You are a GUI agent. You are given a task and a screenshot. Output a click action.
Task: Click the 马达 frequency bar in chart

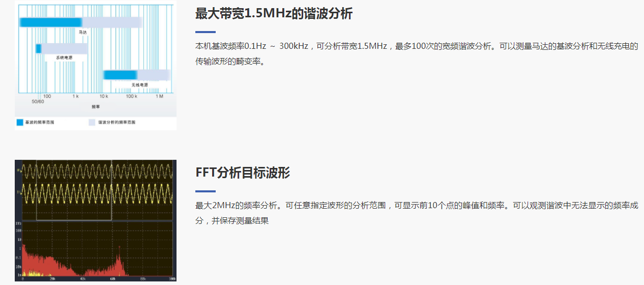click(81, 22)
